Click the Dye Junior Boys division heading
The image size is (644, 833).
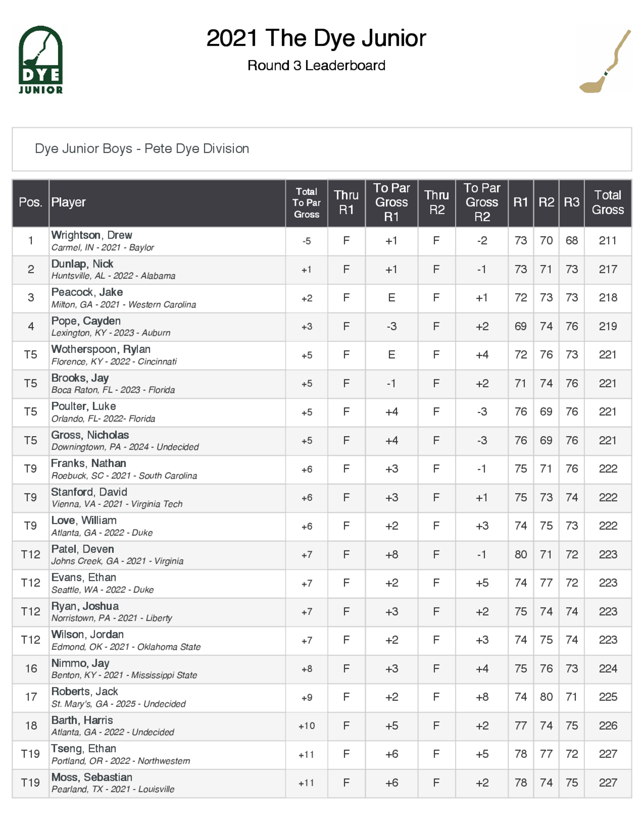coord(142,149)
